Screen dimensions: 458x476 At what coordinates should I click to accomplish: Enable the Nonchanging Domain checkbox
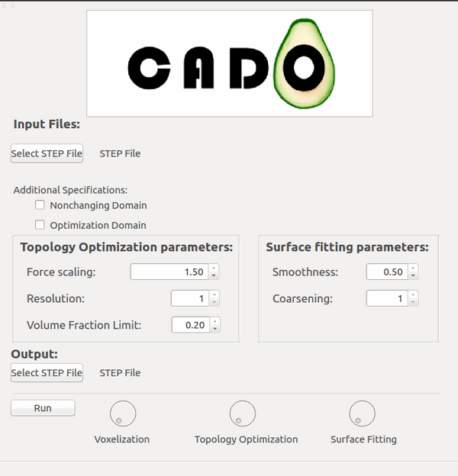click(x=40, y=205)
